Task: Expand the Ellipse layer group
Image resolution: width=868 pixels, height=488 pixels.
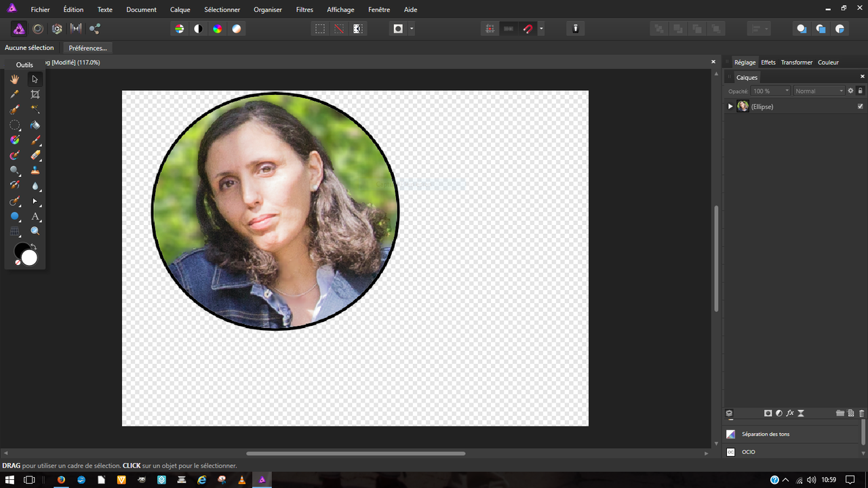Action: click(x=730, y=106)
